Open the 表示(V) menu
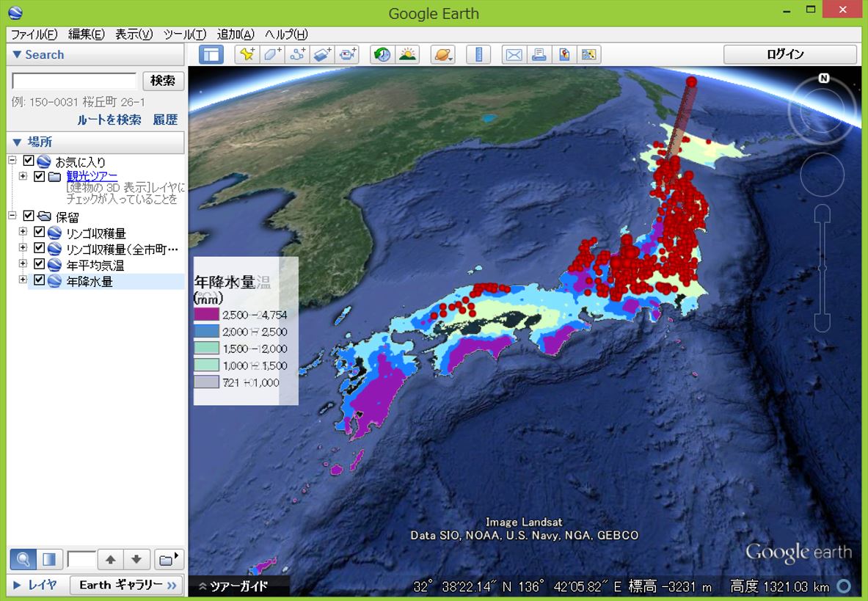Viewport: 868px width, 601px height. pos(134,34)
